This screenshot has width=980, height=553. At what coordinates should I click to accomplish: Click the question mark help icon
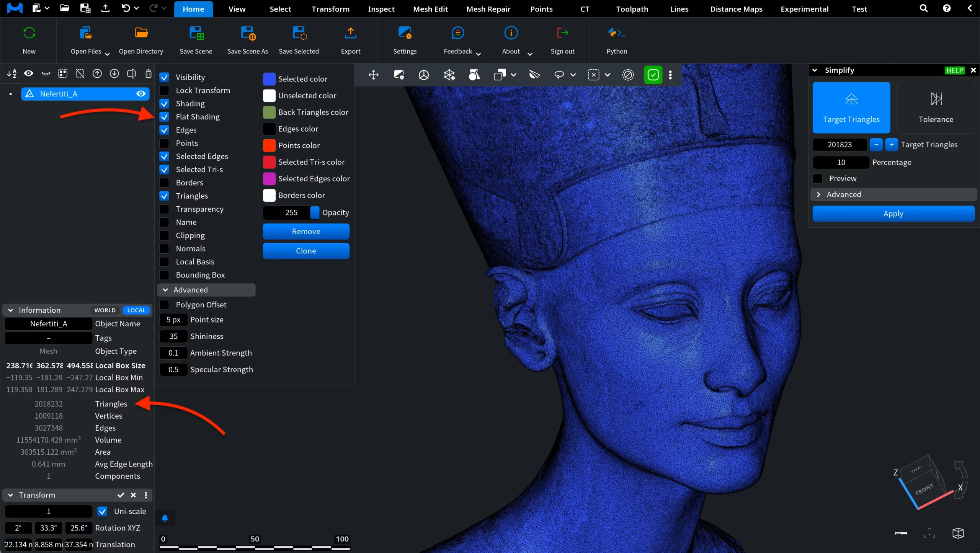(947, 8)
